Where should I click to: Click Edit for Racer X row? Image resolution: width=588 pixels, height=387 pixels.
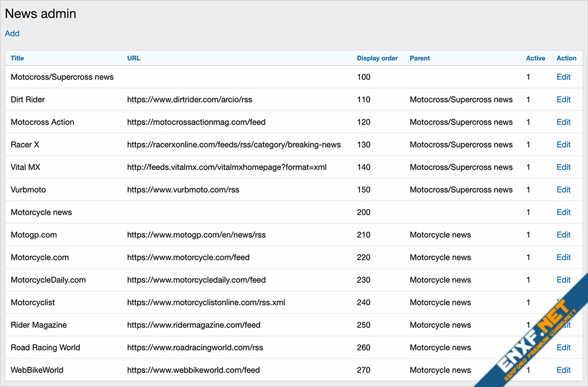coord(563,144)
